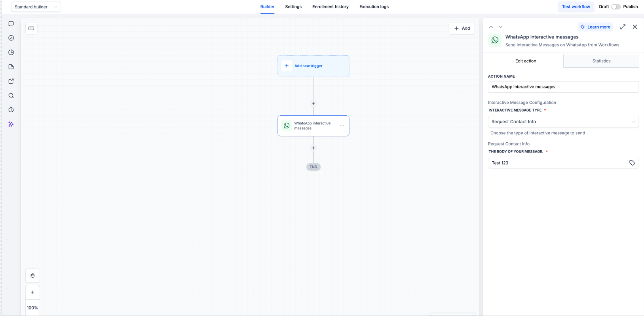This screenshot has height=317, width=644.
Task: Open the three-dot menu on WhatsApp node
Action: click(342, 126)
